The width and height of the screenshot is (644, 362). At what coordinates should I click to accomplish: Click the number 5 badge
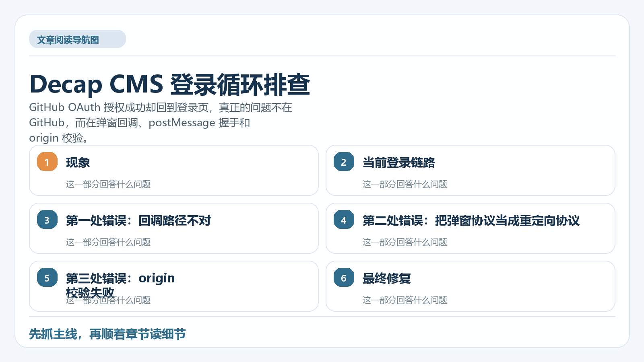(x=47, y=278)
